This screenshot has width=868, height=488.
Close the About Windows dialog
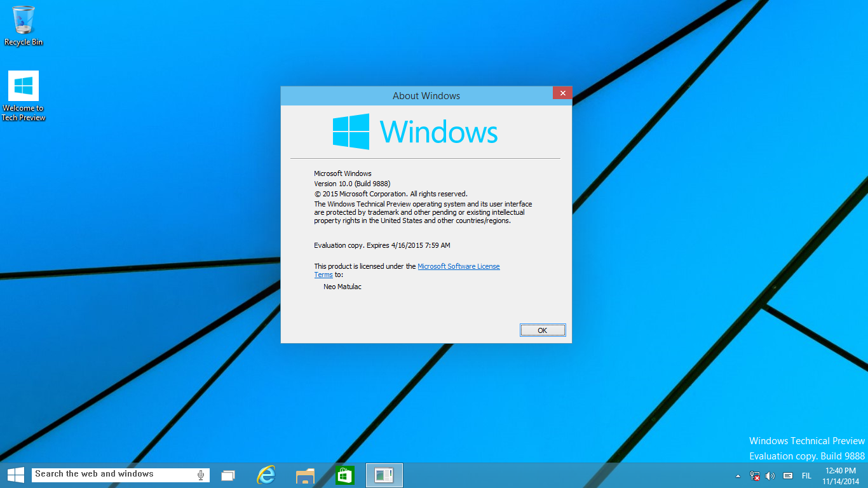point(562,92)
